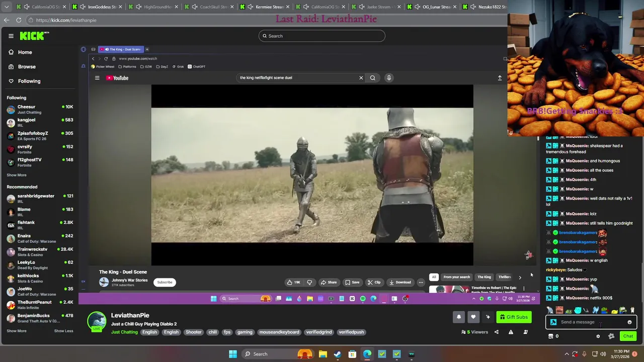Open the tab list dropdown arrow

coord(6,7)
